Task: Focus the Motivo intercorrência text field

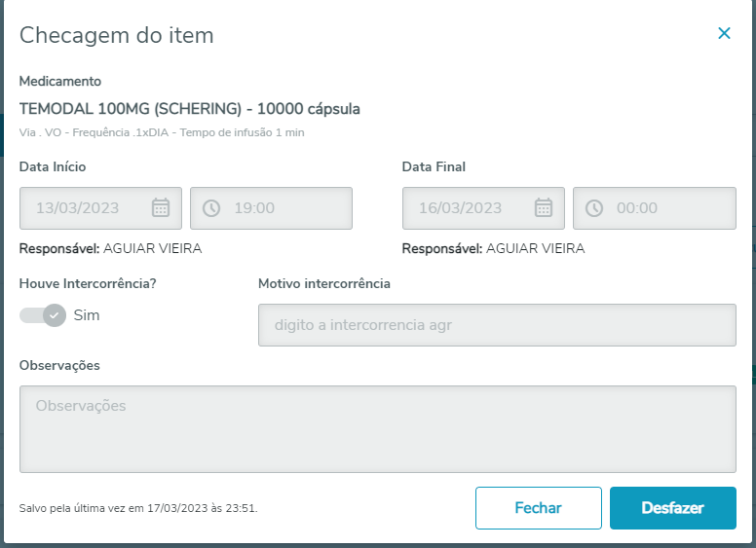Action: (497, 325)
